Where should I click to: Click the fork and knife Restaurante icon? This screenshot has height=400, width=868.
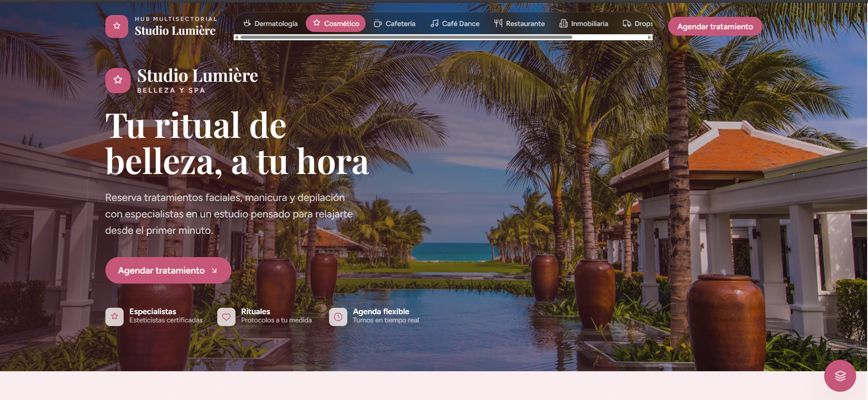(498, 23)
